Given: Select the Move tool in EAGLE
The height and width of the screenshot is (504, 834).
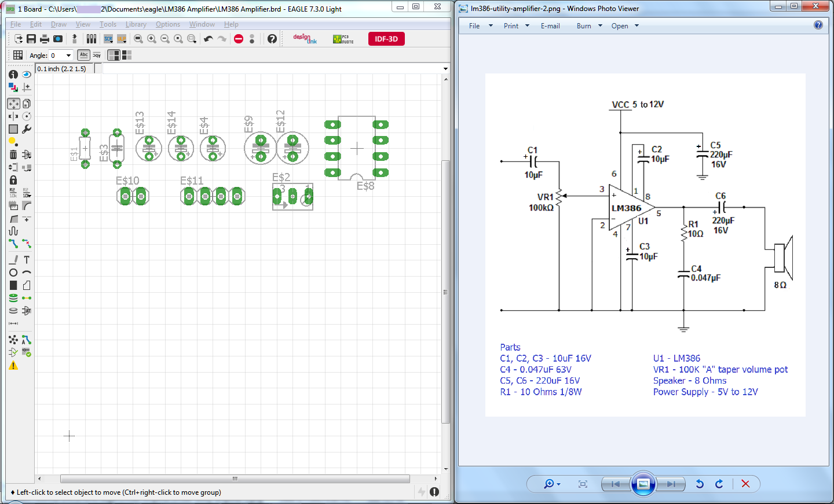Looking at the screenshot, I should (x=13, y=104).
